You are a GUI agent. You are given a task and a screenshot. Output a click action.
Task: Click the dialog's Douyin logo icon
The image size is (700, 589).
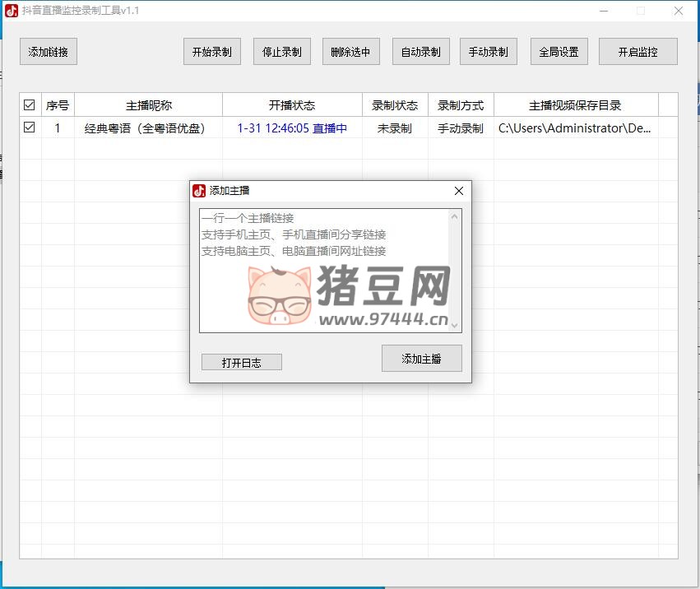point(199,191)
